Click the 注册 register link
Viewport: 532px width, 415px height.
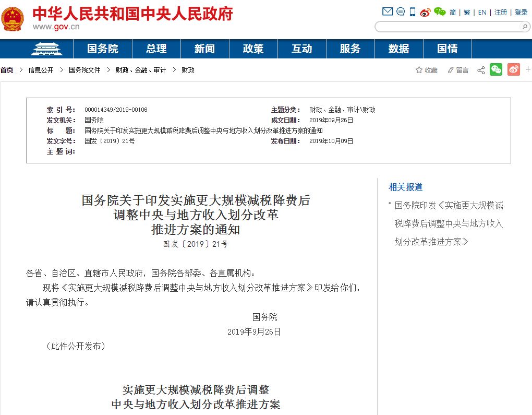(x=501, y=13)
